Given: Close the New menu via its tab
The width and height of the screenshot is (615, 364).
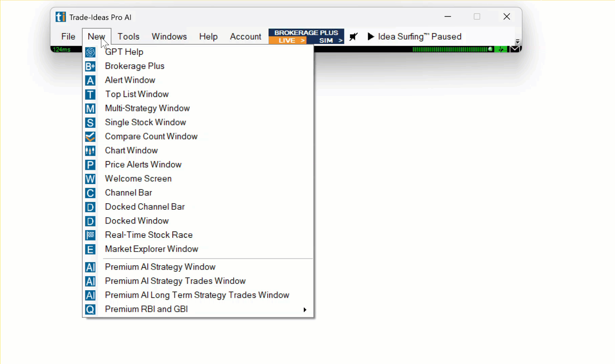Looking at the screenshot, I should pyautogui.click(x=97, y=37).
